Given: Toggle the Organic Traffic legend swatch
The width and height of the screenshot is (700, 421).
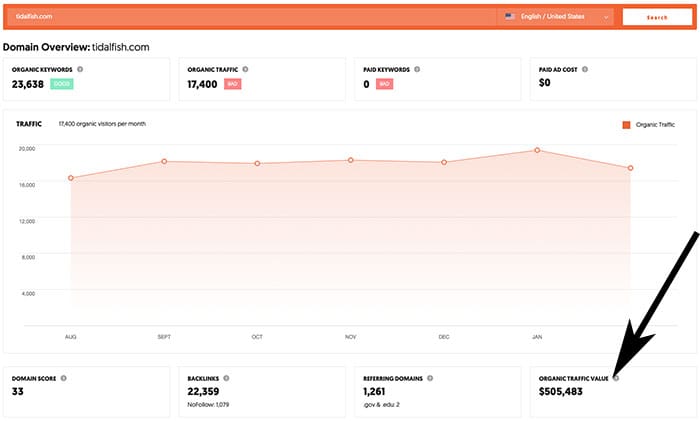Looking at the screenshot, I should coord(626,125).
